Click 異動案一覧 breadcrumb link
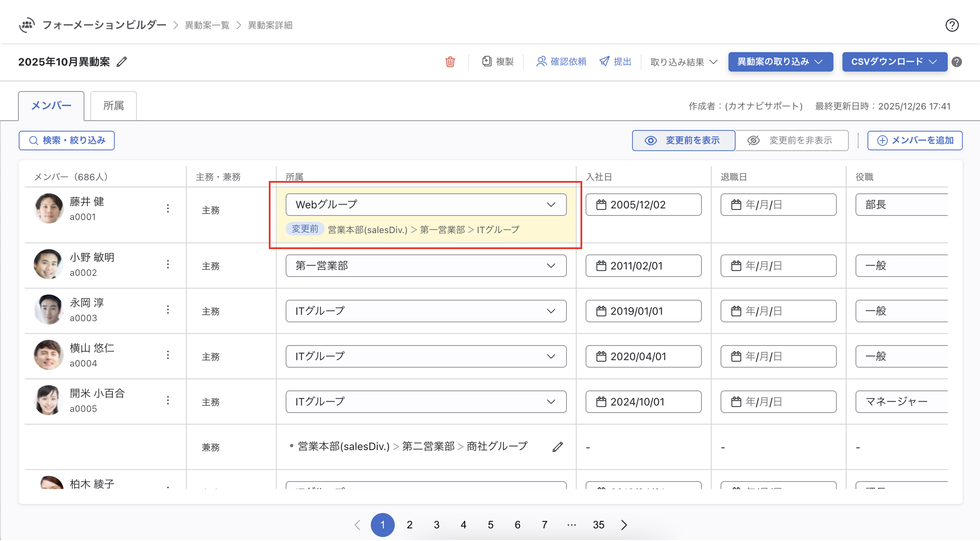The width and height of the screenshot is (980, 541). pos(207,25)
